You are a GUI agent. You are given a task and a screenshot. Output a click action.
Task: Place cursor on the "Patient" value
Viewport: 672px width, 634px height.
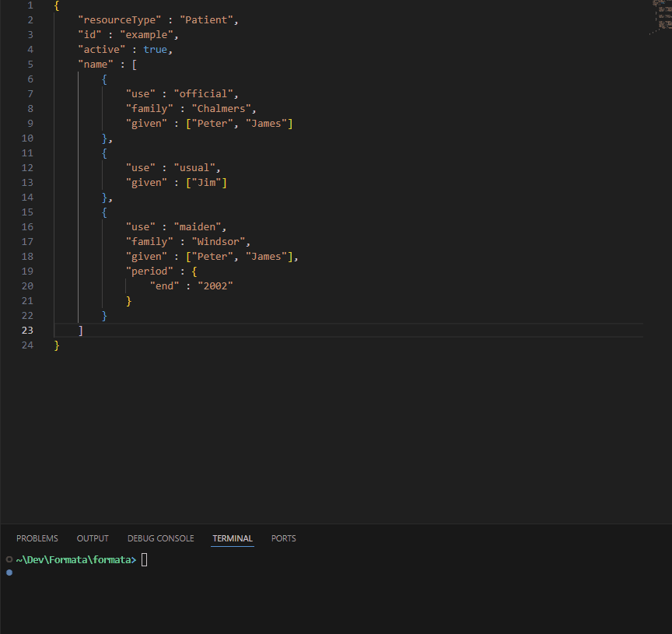click(x=206, y=20)
